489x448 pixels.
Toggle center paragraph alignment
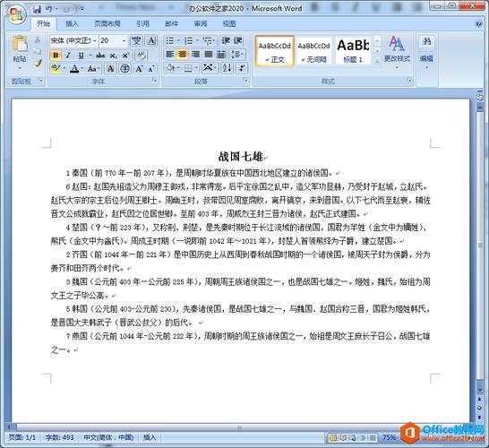coord(183,55)
